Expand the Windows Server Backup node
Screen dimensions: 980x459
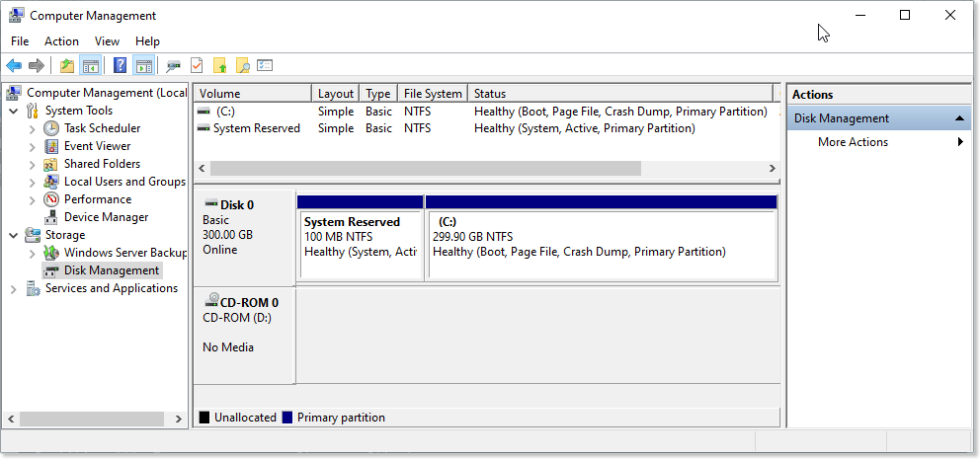pos(33,253)
